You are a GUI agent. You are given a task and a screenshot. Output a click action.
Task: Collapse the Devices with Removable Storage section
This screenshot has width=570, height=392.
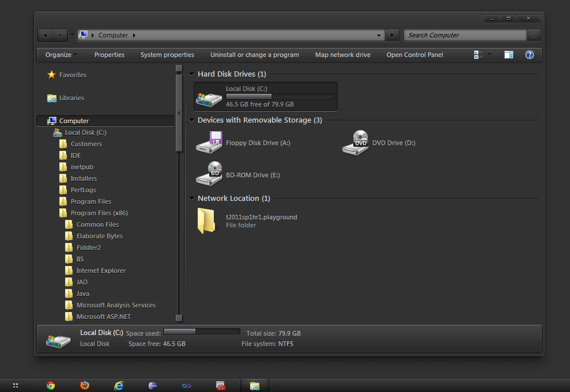tap(191, 120)
